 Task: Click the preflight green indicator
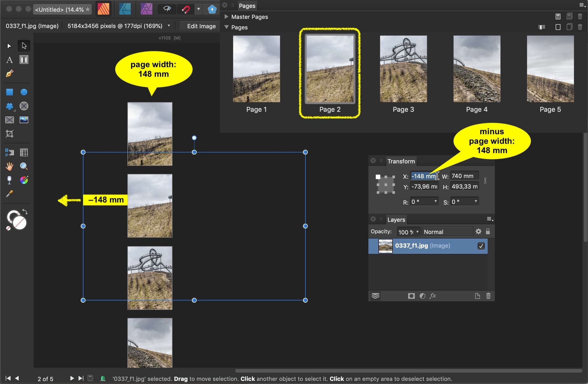[103, 378]
